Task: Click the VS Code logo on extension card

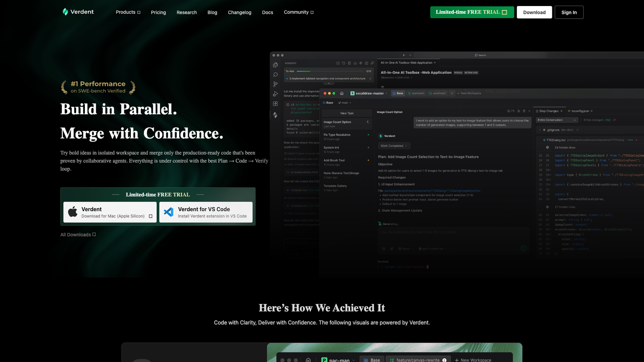Action: [x=169, y=212]
